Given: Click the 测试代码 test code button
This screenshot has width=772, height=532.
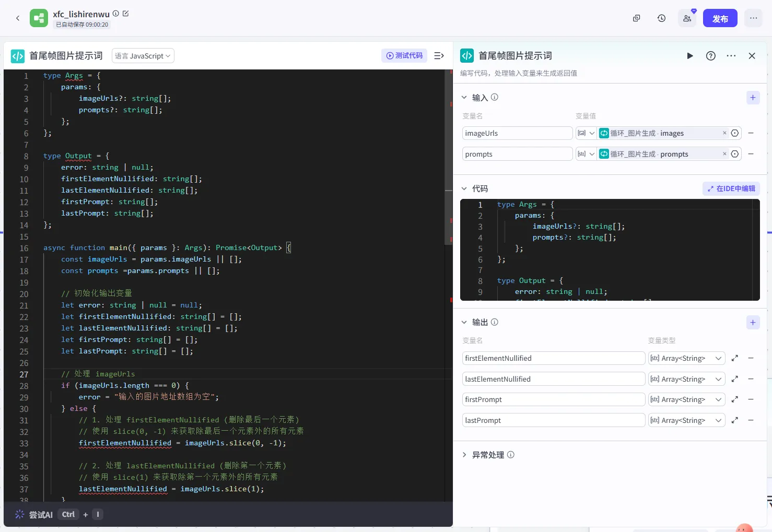Looking at the screenshot, I should (x=404, y=56).
